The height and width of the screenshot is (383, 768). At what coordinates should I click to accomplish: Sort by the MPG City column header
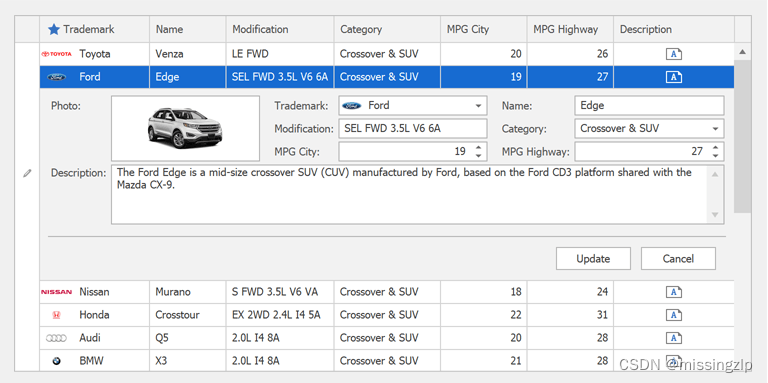pyautogui.click(x=484, y=29)
